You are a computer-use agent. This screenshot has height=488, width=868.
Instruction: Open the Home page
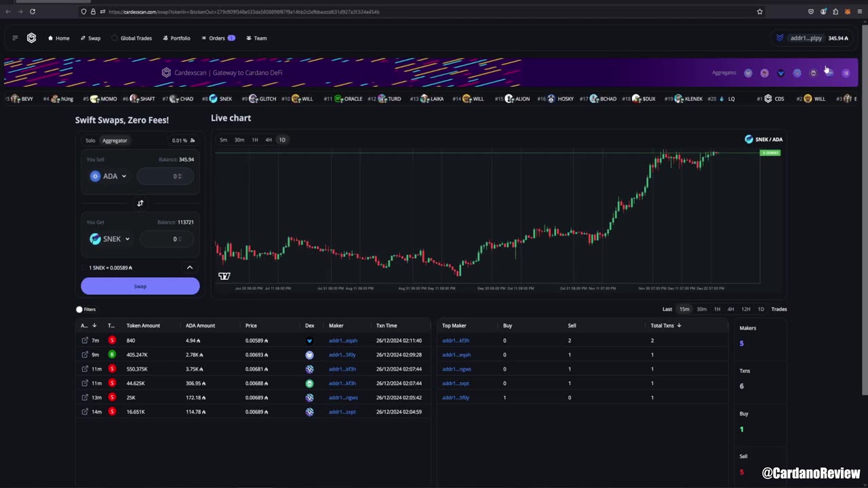[59, 38]
